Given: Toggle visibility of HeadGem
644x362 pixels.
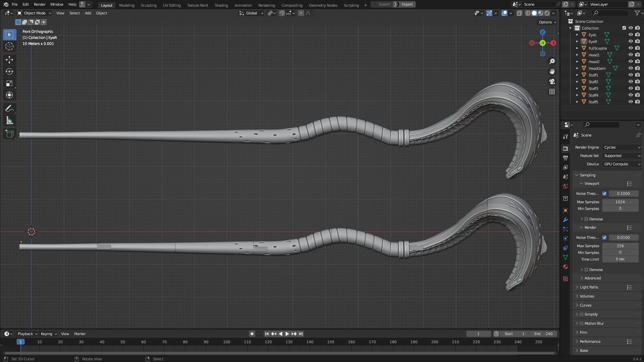Looking at the screenshot, I should click(631, 68).
